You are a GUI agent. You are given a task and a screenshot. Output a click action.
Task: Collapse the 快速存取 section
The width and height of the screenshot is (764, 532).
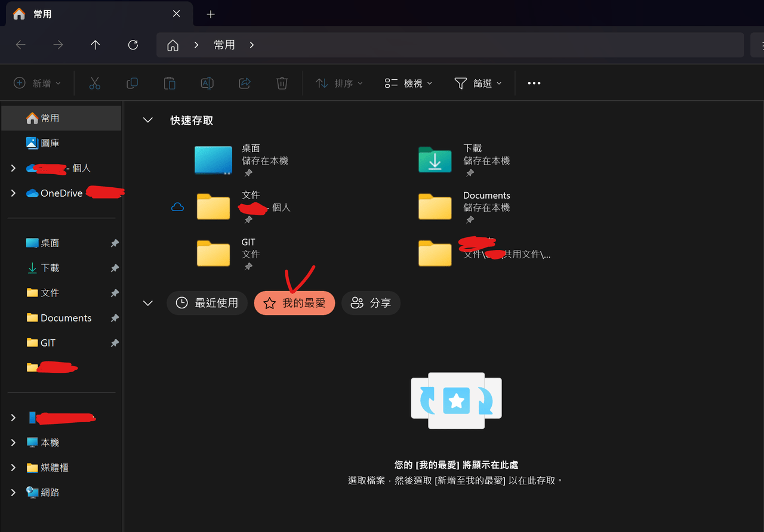(147, 120)
